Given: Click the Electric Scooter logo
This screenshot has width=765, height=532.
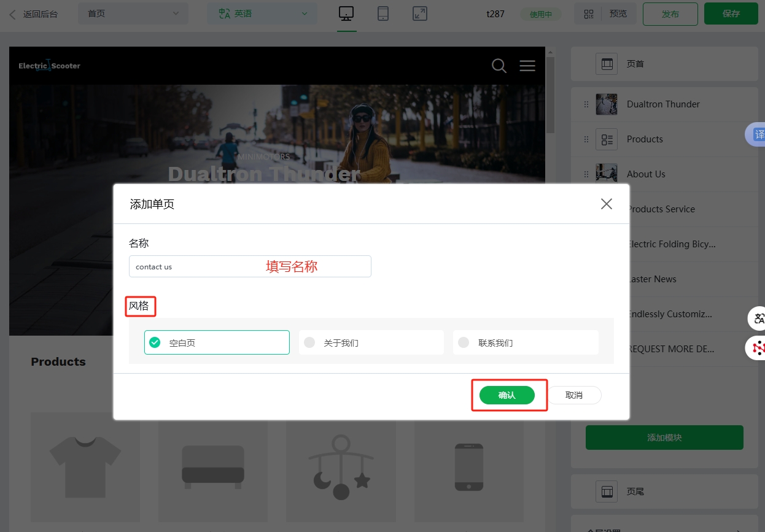Looking at the screenshot, I should (x=49, y=66).
